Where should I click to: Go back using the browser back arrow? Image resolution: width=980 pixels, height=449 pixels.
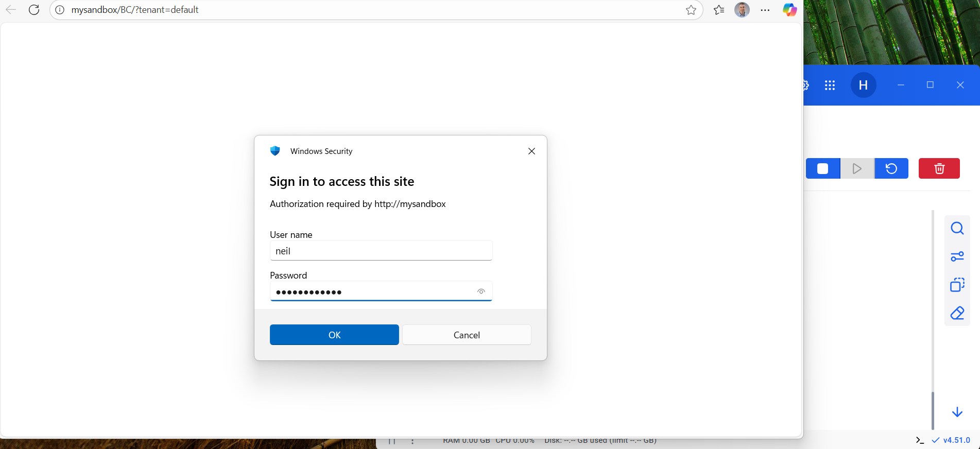tap(10, 10)
